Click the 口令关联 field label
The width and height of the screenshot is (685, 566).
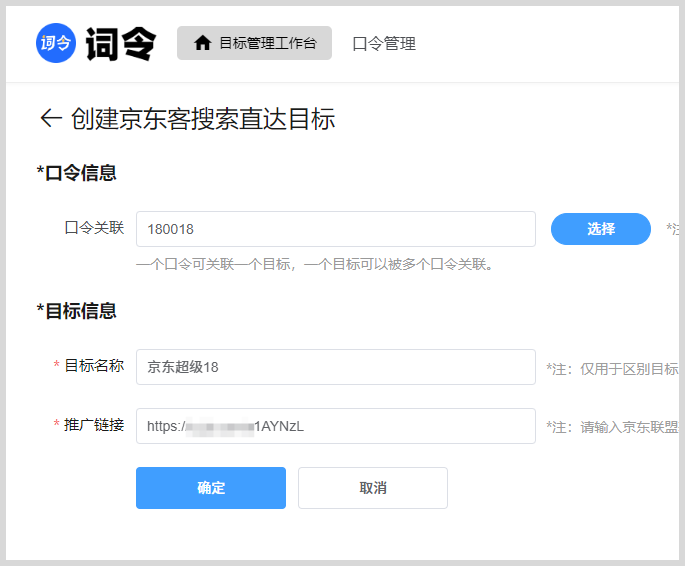click(x=94, y=228)
